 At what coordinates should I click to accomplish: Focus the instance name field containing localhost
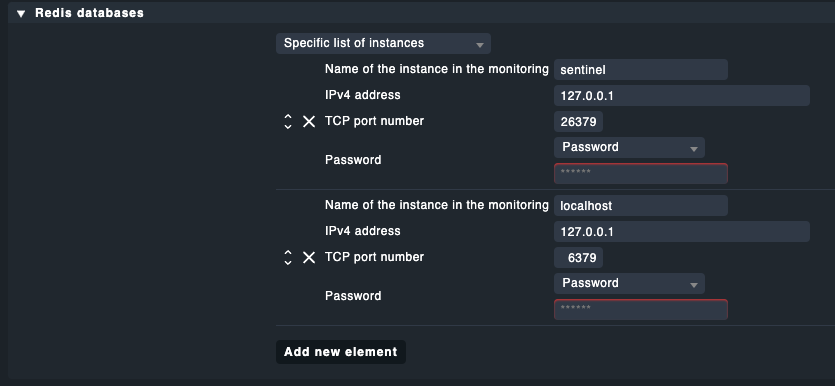point(641,206)
